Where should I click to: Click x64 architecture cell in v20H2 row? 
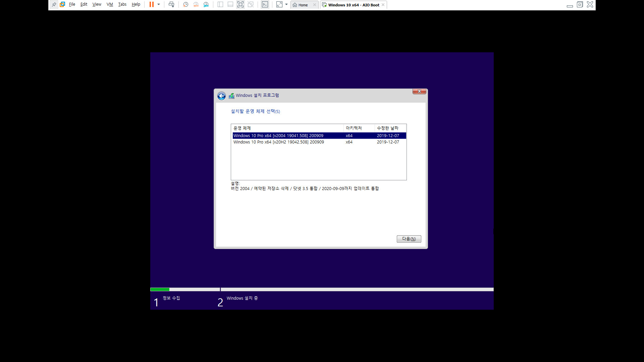(x=349, y=142)
